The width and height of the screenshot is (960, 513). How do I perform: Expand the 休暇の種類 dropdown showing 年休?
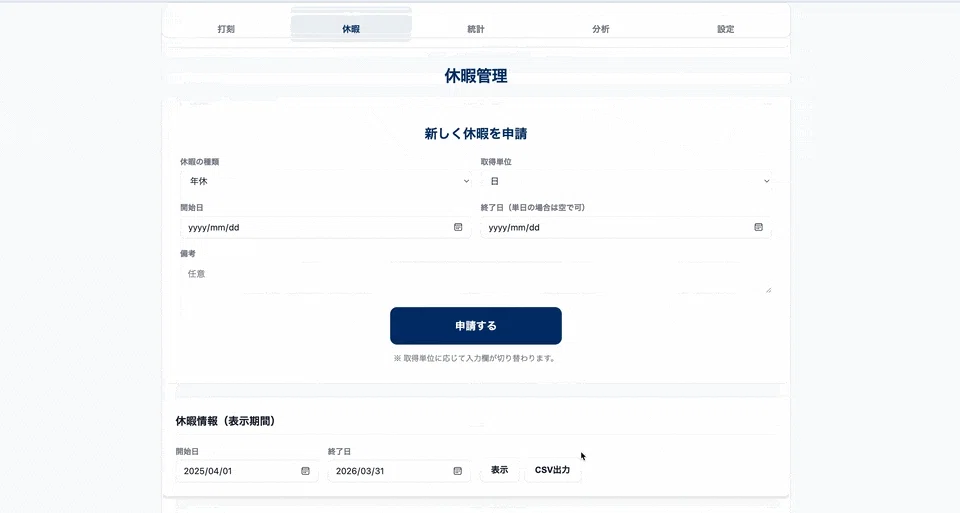[x=326, y=181]
